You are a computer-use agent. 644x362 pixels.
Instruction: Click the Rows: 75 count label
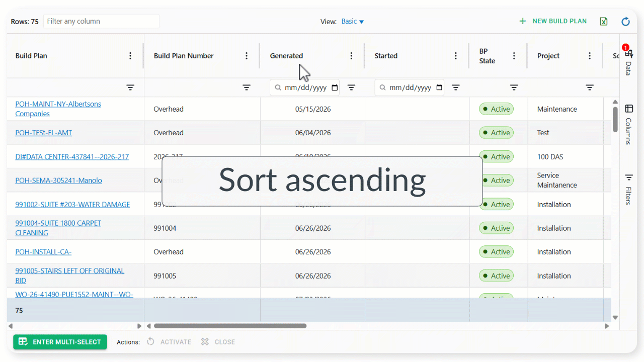click(x=25, y=22)
